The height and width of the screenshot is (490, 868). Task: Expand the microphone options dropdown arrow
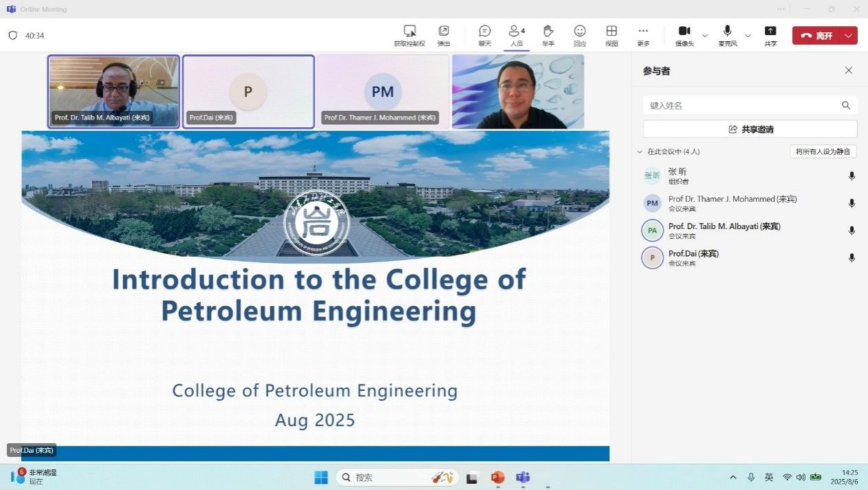(748, 36)
